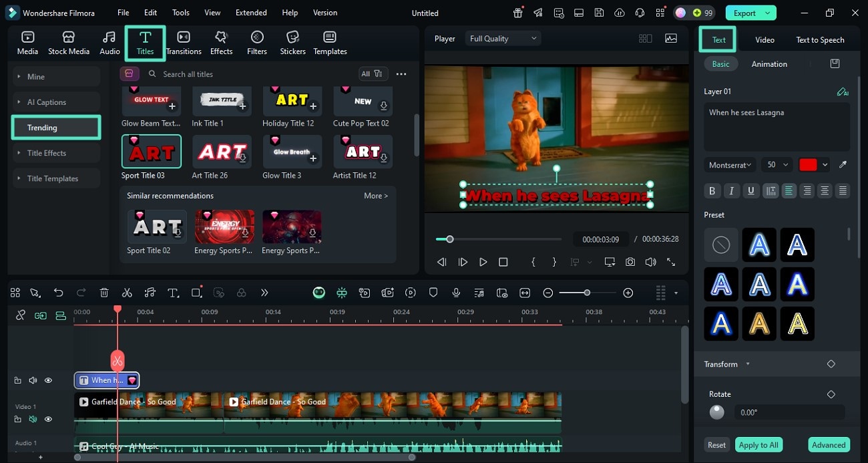Switch to the Animation sub-tab
868x463 pixels.
(x=769, y=64)
